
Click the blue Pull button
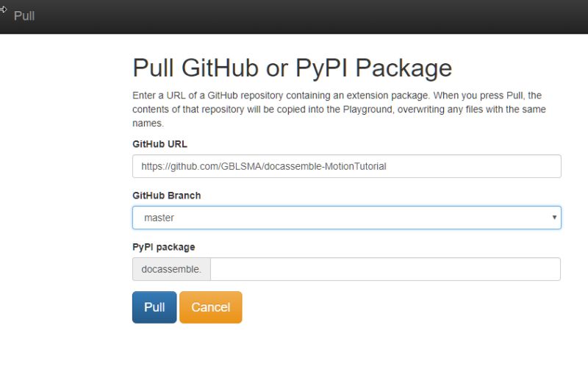[x=154, y=307]
